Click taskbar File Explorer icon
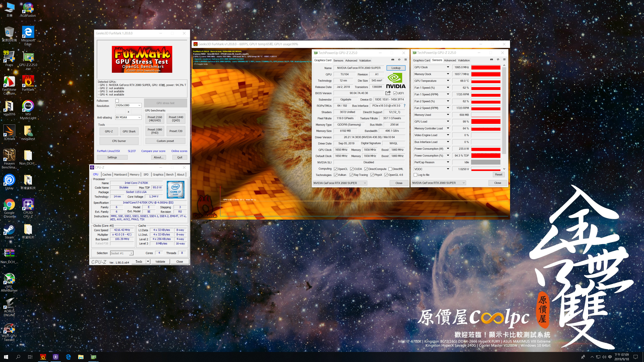Image resolution: width=644 pixels, height=362 pixels. click(80, 357)
